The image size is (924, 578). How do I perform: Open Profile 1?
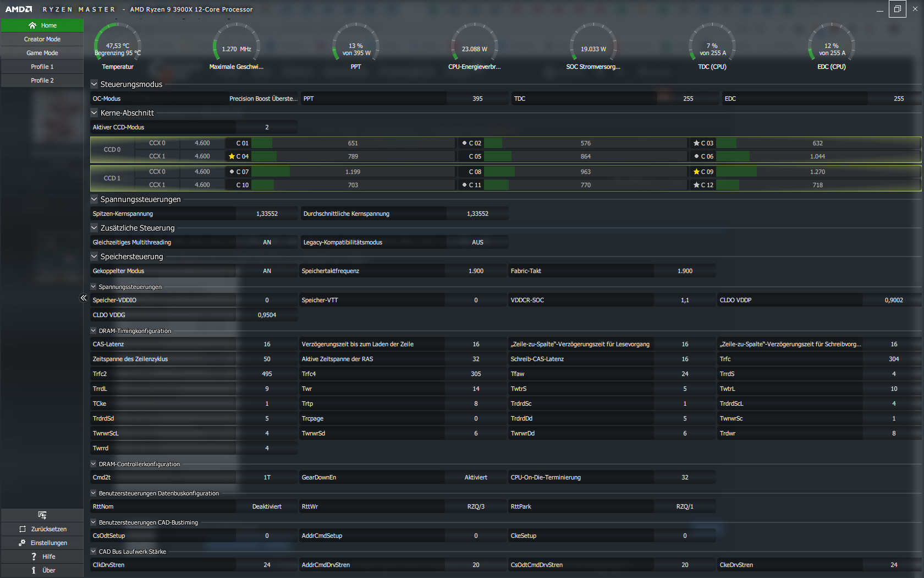42,67
